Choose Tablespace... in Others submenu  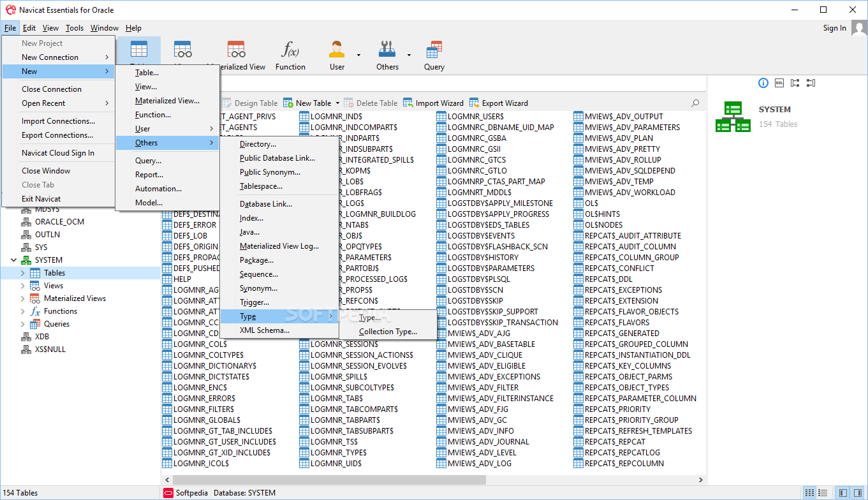tap(279, 186)
